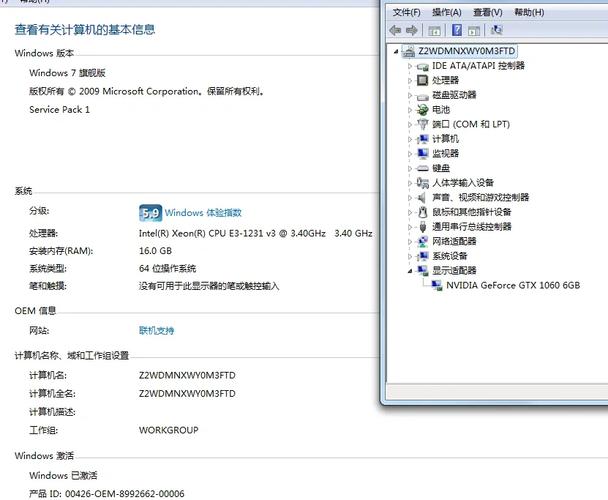Click the 网络适配器 network icon

[x=422, y=241]
